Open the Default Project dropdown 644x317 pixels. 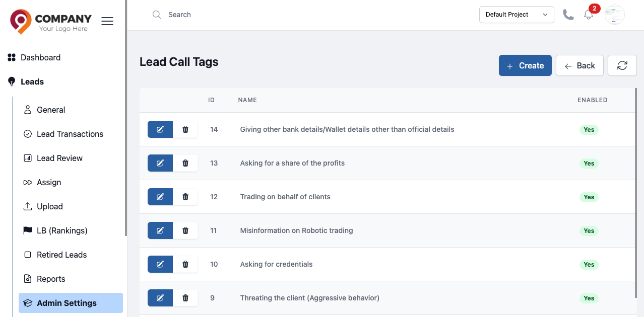pos(517,15)
